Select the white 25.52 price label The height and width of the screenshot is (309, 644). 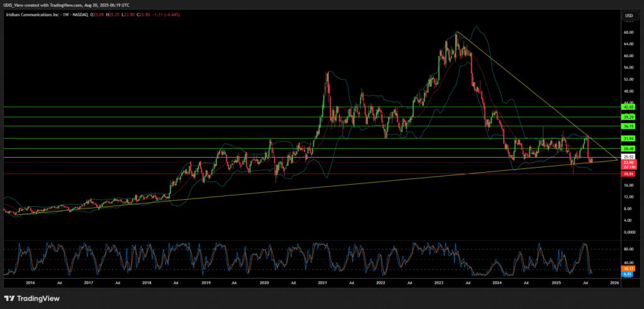coord(627,157)
